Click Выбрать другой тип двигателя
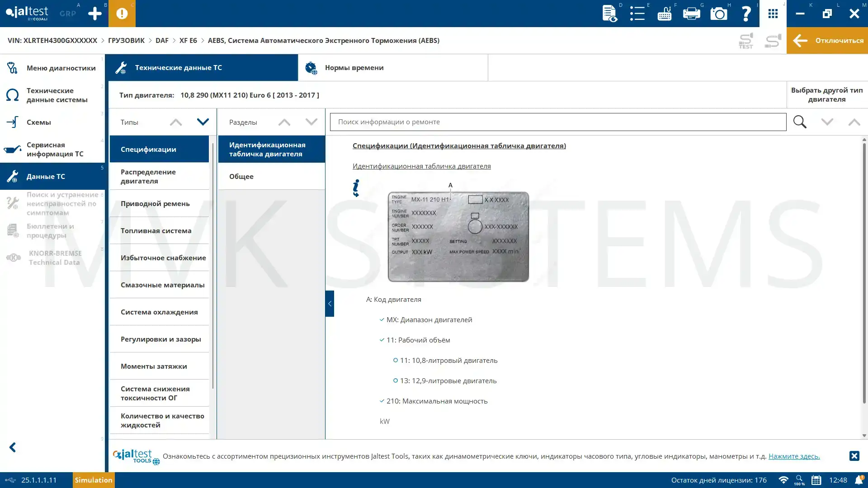868x488 pixels. point(827,95)
